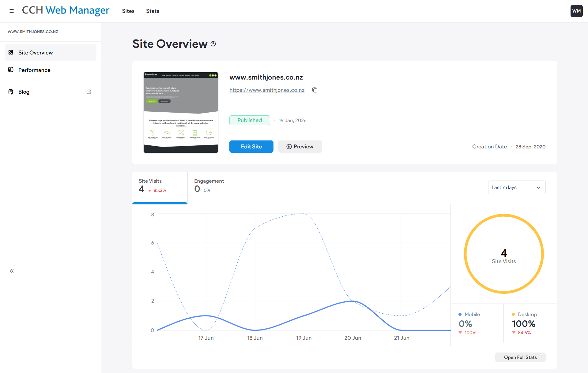Click the Mobile 0% value
The height and width of the screenshot is (373, 588).
pyautogui.click(x=465, y=323)
